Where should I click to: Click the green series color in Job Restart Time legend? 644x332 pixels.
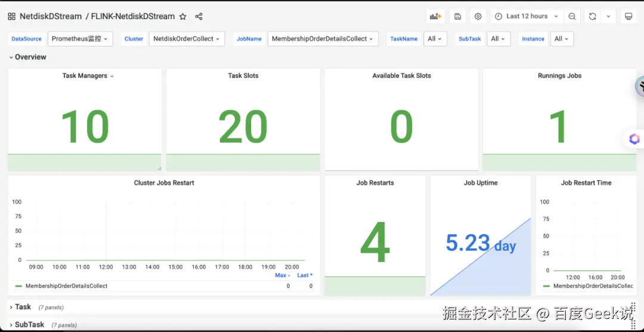click(546, 286)
